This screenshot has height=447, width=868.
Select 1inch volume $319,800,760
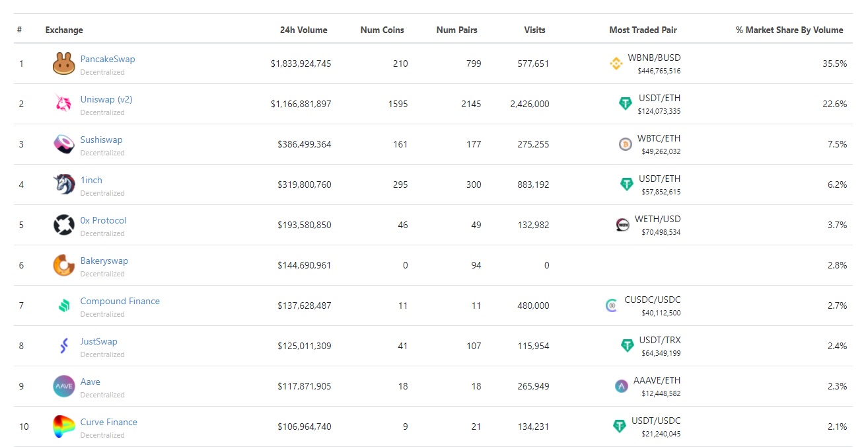[x=305, y=184]
